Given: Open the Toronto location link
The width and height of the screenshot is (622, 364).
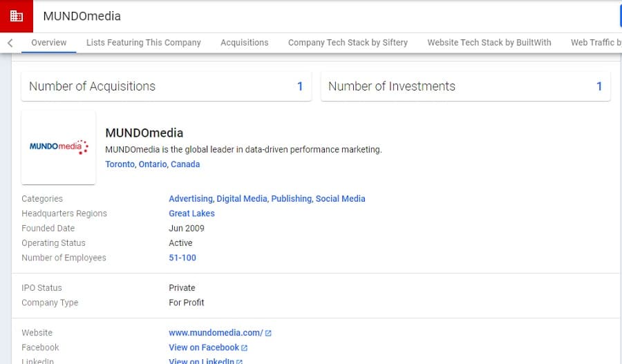Looking at the screenshot, I should [120, 164].
